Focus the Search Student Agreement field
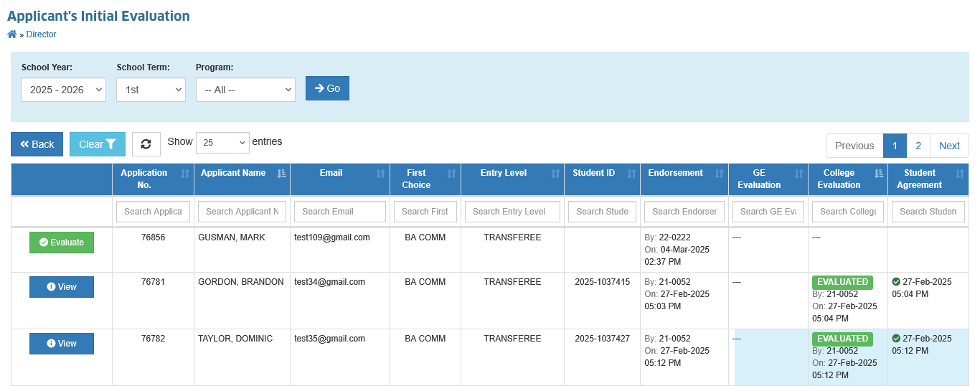This screenshot has width=980, height=386. (928, 212)
